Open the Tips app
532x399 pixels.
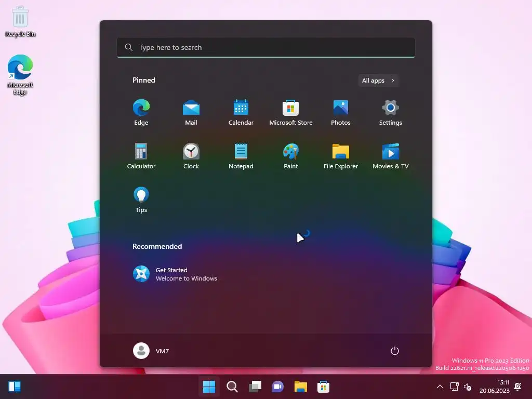click(141, 200)
